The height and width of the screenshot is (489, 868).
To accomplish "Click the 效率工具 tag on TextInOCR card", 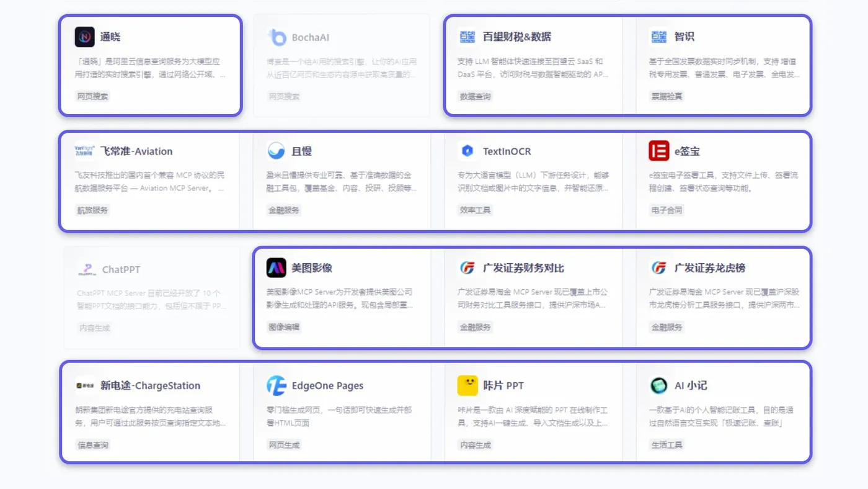I will (475, 210).
